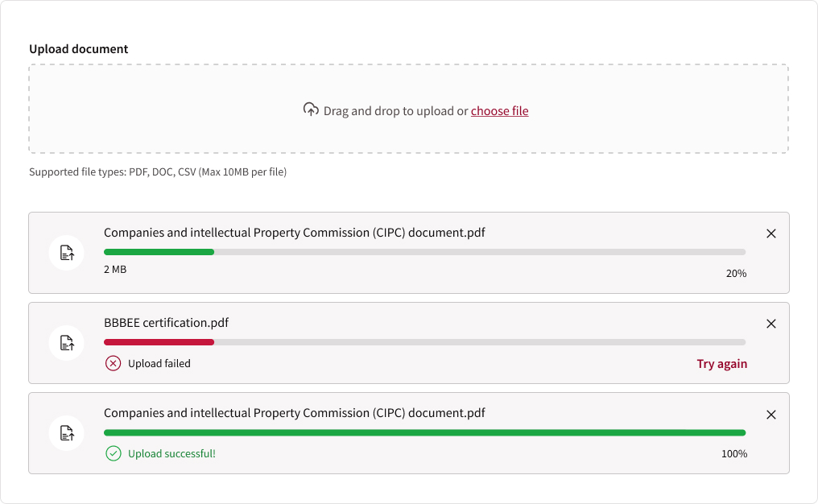Click the green Upload successful checkmark icon
The width and height of the screenshot is (818, 504).
pos(114,454)
